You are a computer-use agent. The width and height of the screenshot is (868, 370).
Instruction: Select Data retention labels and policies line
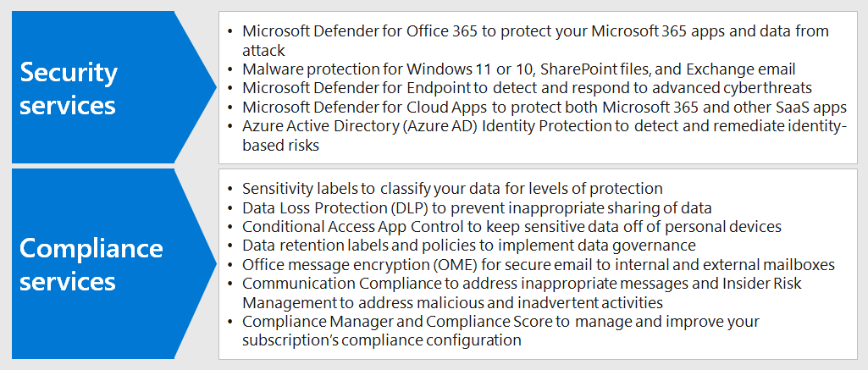[469, 246]
